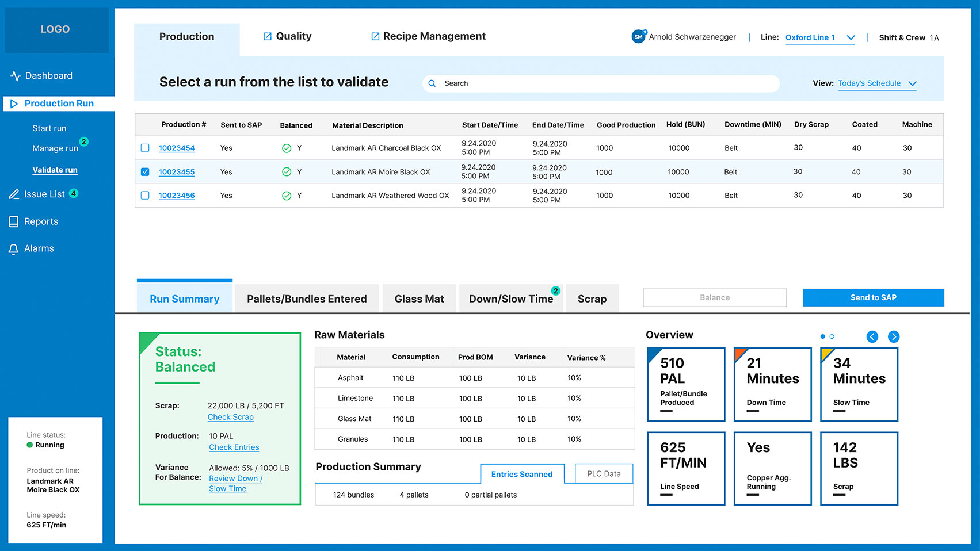Image resolution: width=980 pixels, height=551 pixels.
Task: Click the Overview previous arrow button
Action: 872,337
